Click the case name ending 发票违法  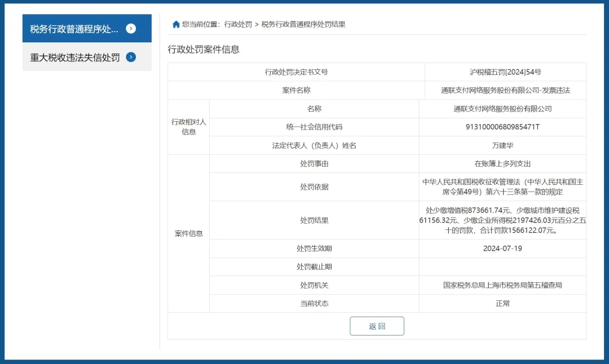point(505,90)
